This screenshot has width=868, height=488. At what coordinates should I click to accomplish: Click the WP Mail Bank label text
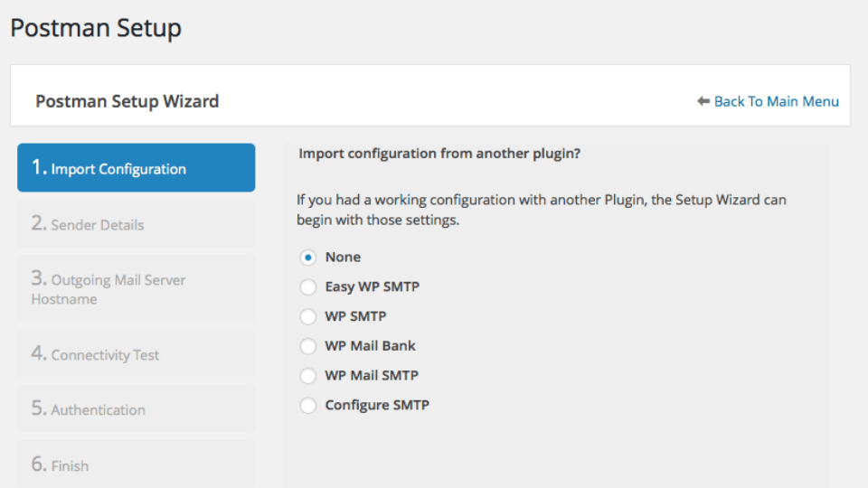pos(370,346)
